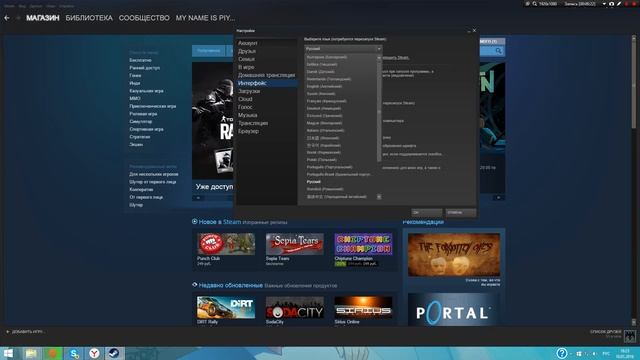640x360 pixels.
Task: Open the Инди genre link
Action: (135, 83)
